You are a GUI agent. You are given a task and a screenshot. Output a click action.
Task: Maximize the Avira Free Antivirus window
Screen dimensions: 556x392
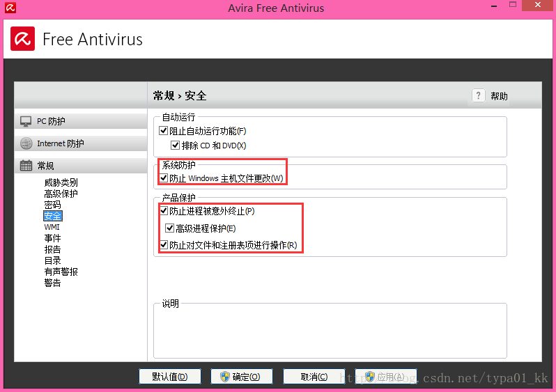pyautogui.click(x=513, y=5)
